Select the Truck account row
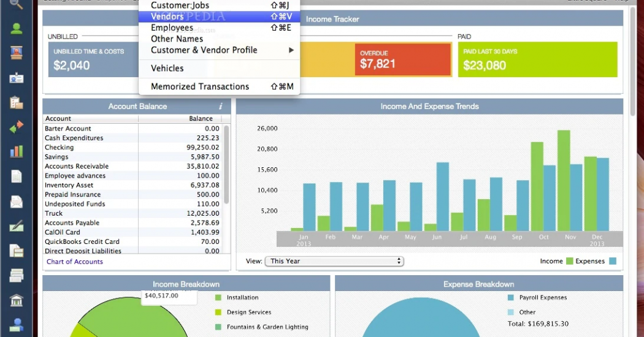Image resolution: width=644 pixels, height=337 pixels. click(132, 213)
